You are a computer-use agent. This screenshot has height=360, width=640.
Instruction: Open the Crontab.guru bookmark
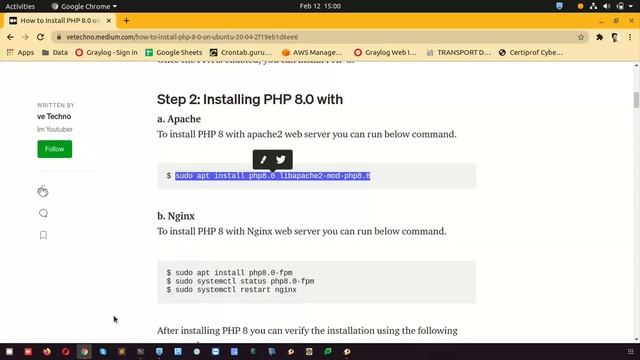pyautogui.click(x=241, y=52)
